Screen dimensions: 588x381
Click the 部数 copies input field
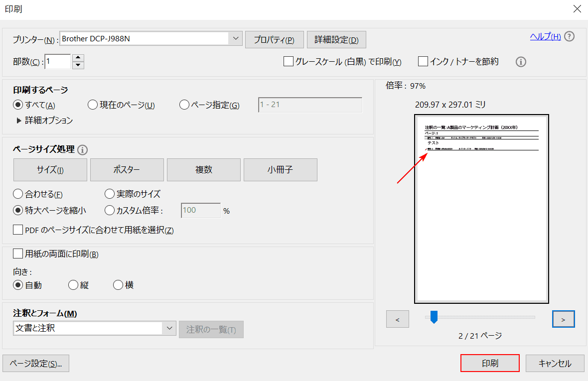point(58,61)
